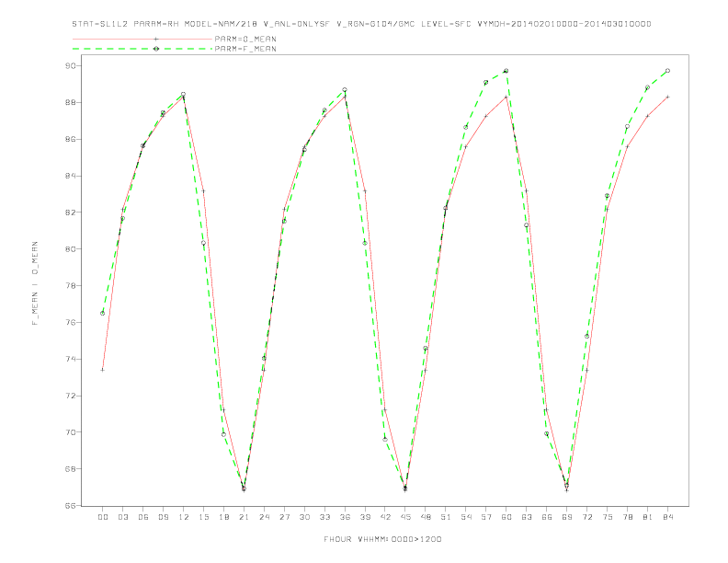Select O_MEAN plus marker at hour 84
Viewport: 728px width, 563px height.
(667, 97)
